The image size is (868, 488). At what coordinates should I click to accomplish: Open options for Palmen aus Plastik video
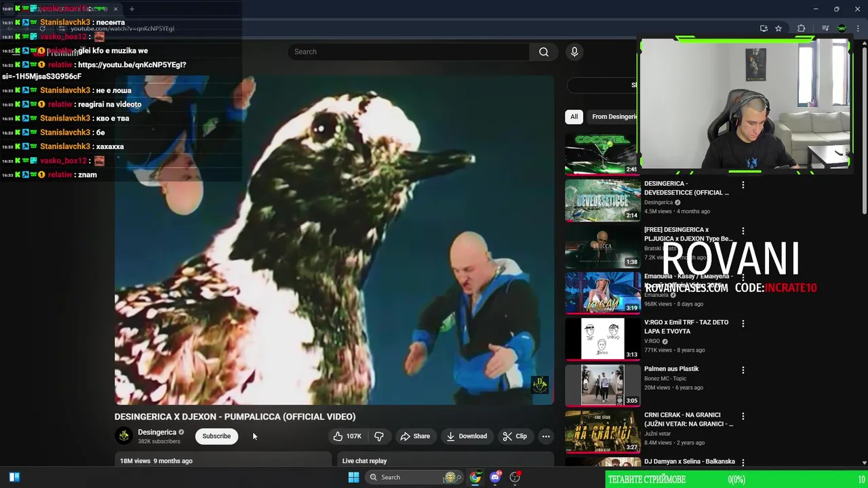tap(743, 370)
